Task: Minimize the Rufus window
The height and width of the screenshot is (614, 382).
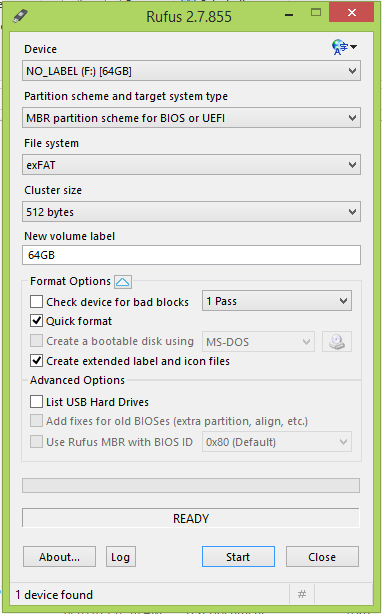Action: tap(289, 15)
